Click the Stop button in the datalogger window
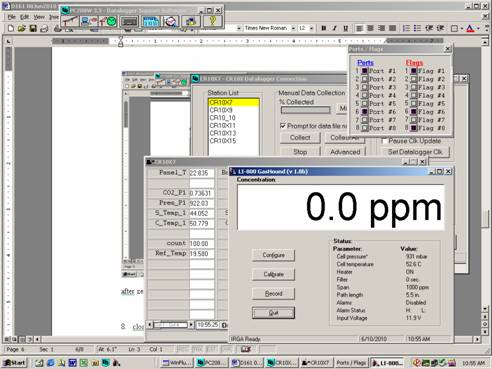This screenshot has width=492, height=369. [300, 152]
